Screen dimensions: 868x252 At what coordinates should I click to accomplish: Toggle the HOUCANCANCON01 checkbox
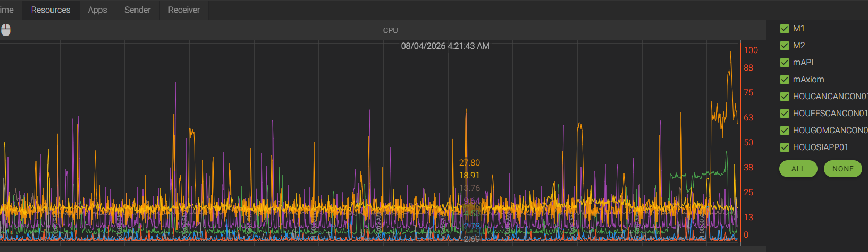pos(784,97)
